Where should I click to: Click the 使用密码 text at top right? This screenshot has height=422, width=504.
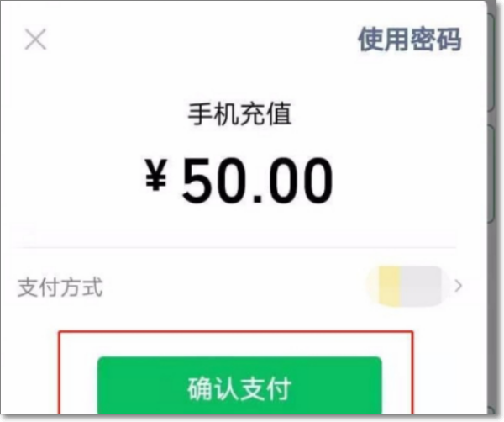pos(410,40)
